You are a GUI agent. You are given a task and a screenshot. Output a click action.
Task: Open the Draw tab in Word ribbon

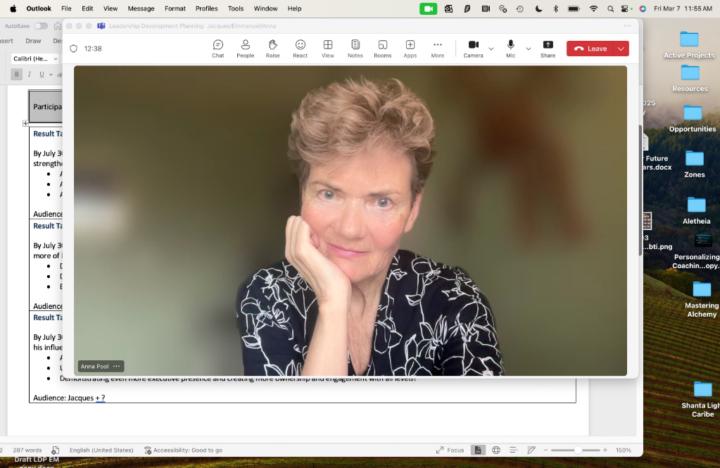click(x=33, y=41)
